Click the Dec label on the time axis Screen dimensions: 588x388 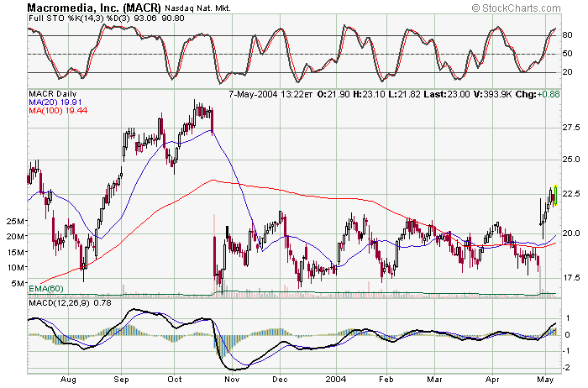click(x=280, y=379)
